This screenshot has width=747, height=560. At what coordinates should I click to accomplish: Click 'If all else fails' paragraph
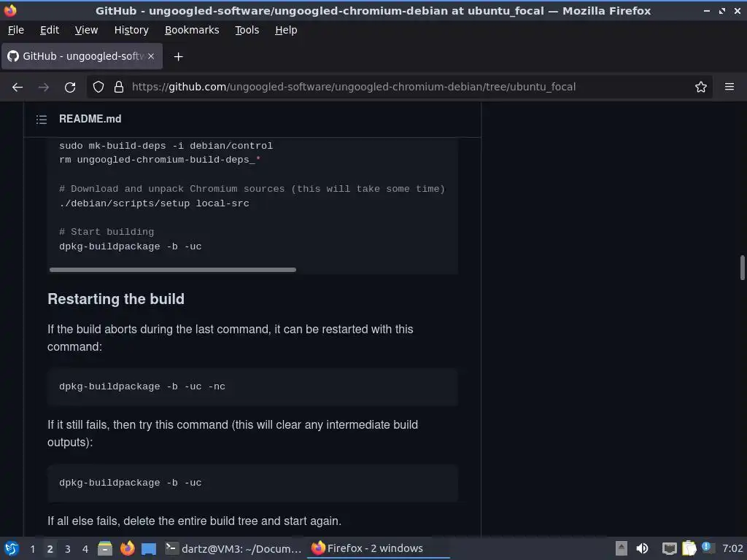[x=194, y=521]
